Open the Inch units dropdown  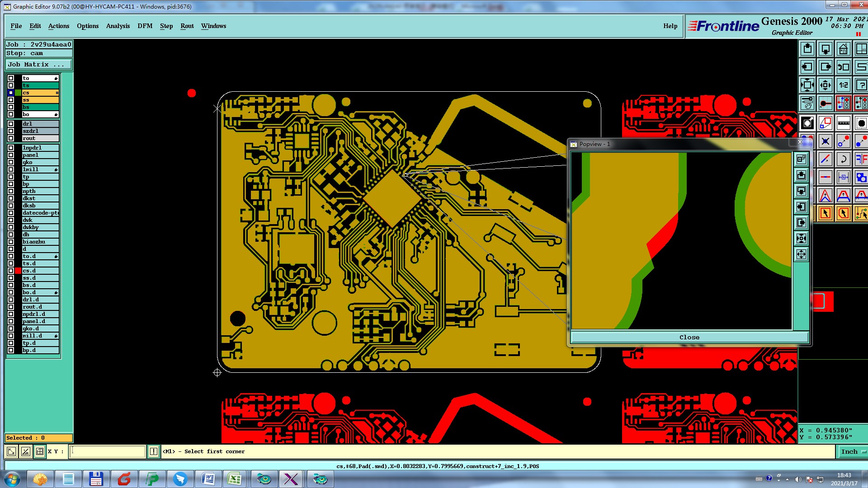[853, 451]
